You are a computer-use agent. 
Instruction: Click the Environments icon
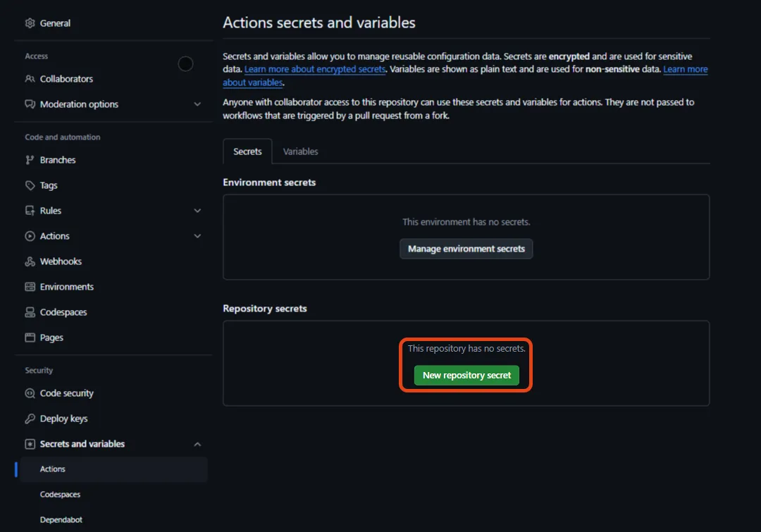point(30,286)
